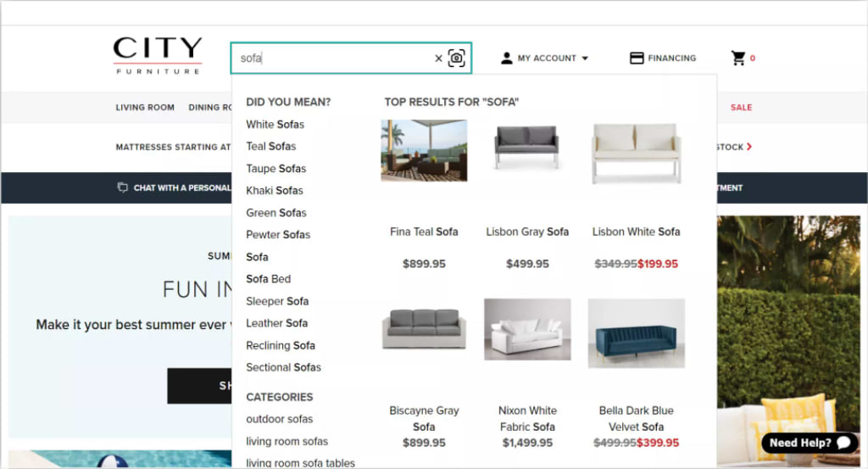Click the Bella Dark Blue Velvet Sofa name
The width and height of the screenshot is (868, 469).
(636, 419)
